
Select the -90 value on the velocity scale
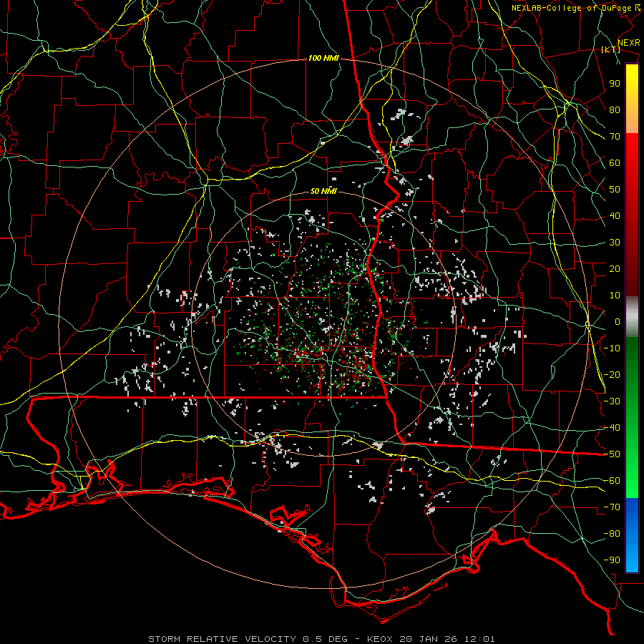pos(612,560)
